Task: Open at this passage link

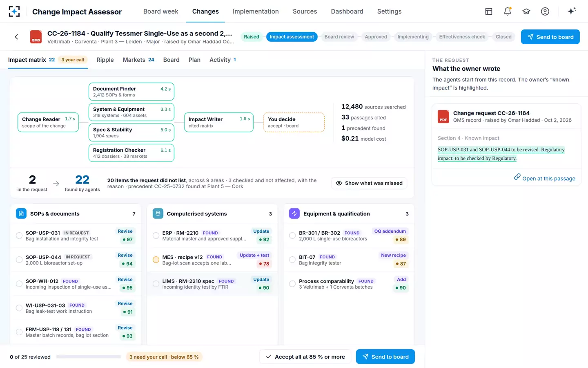Action: click(548, 178)
